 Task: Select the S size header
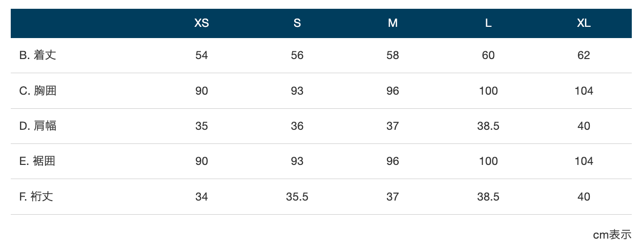(x=297, y=23)
